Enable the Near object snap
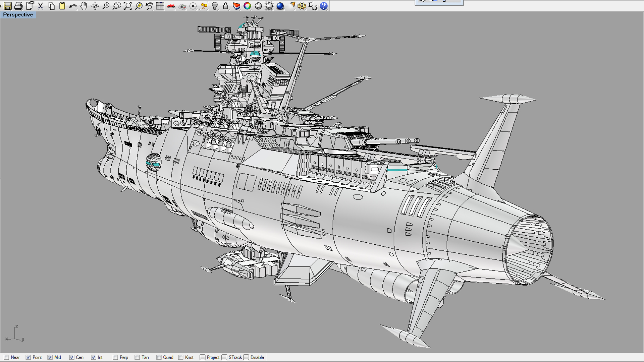 point(6,357)
